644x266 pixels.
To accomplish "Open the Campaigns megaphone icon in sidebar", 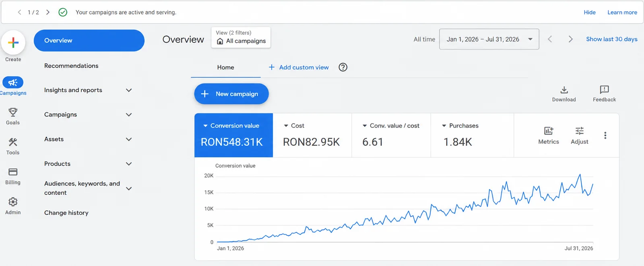I will (x=13, y=82).
